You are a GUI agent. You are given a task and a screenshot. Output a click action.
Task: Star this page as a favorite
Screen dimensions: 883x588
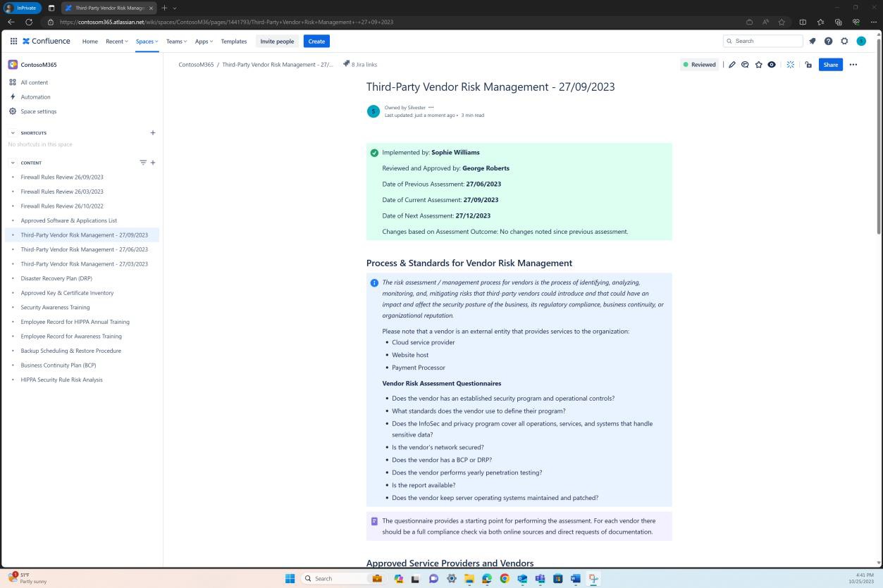point(758,64)
